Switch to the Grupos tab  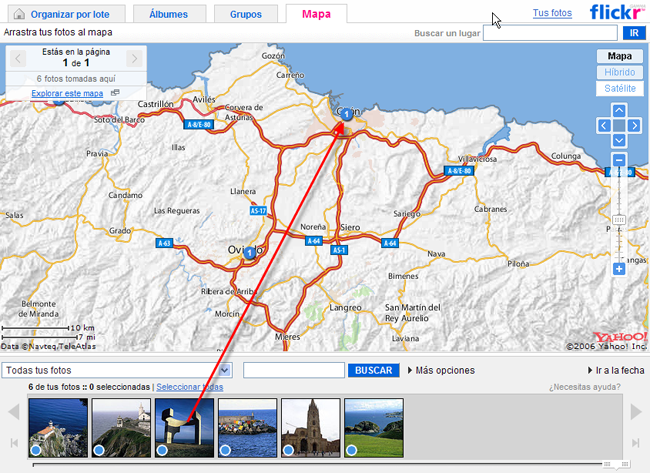coord(245,14)
